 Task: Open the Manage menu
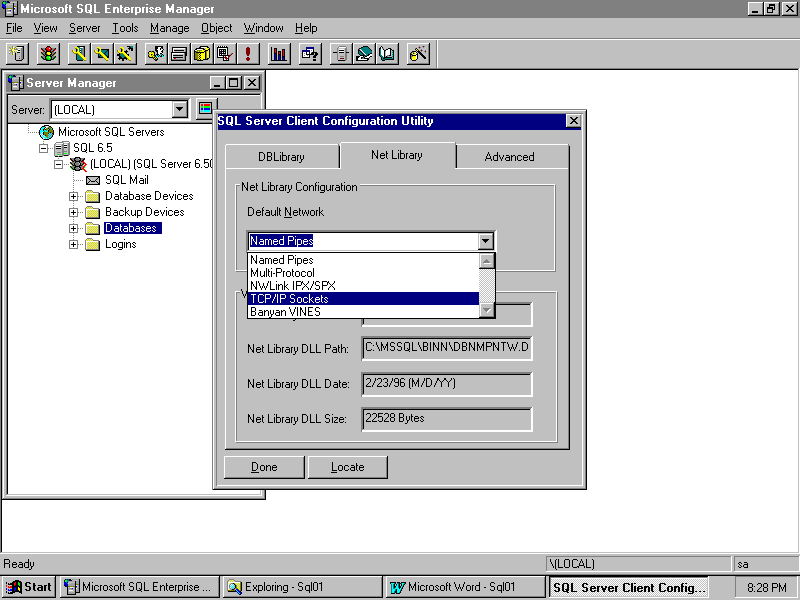(169, 28)
